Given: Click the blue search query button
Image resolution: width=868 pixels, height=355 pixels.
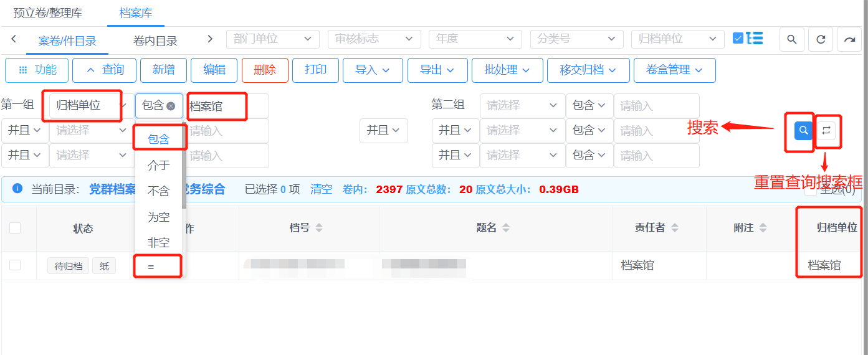Looking at the screenshot, I should pos(804,130).
